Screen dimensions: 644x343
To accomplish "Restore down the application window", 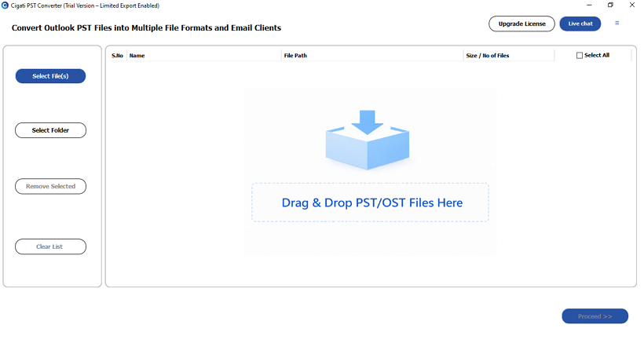I will pyautogui.click(x=610, y=5).
